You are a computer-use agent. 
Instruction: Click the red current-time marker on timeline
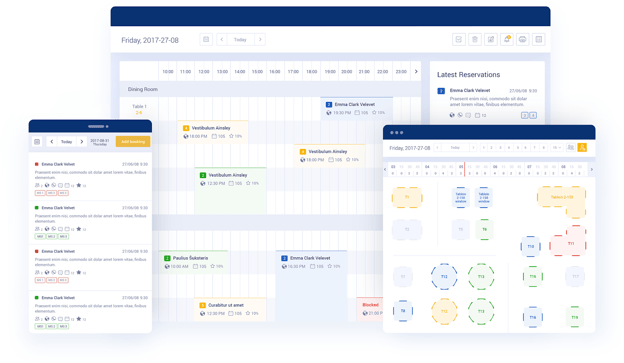click(464, 169)
